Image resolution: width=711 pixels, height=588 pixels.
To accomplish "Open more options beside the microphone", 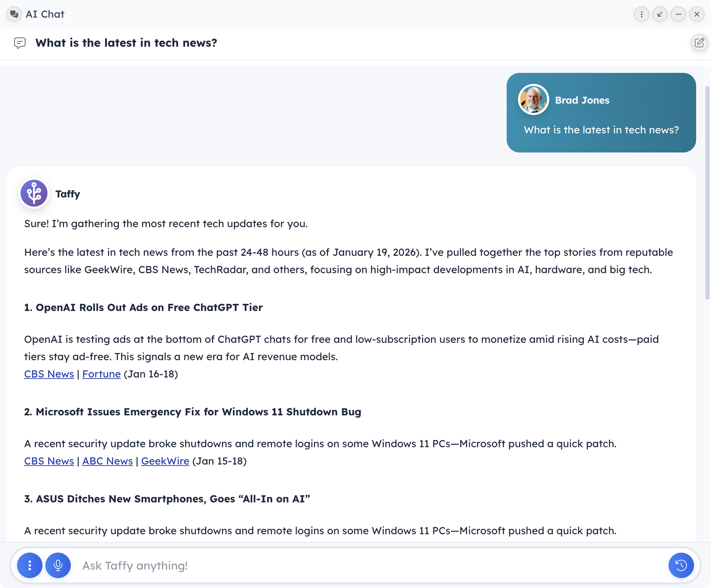I will pyautogui.click(x=30, y=565).
